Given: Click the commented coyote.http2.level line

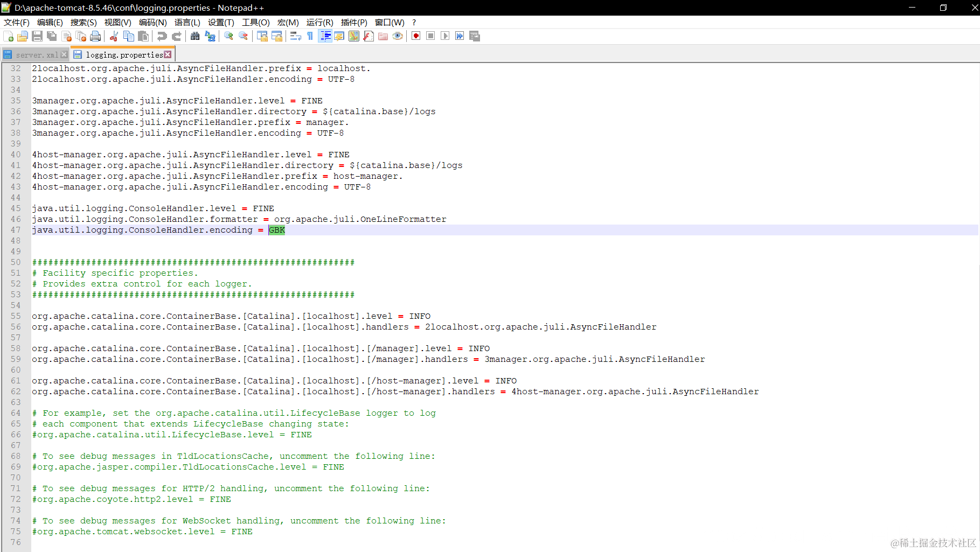Looking at the screenshot, I should tap(131, 499).
